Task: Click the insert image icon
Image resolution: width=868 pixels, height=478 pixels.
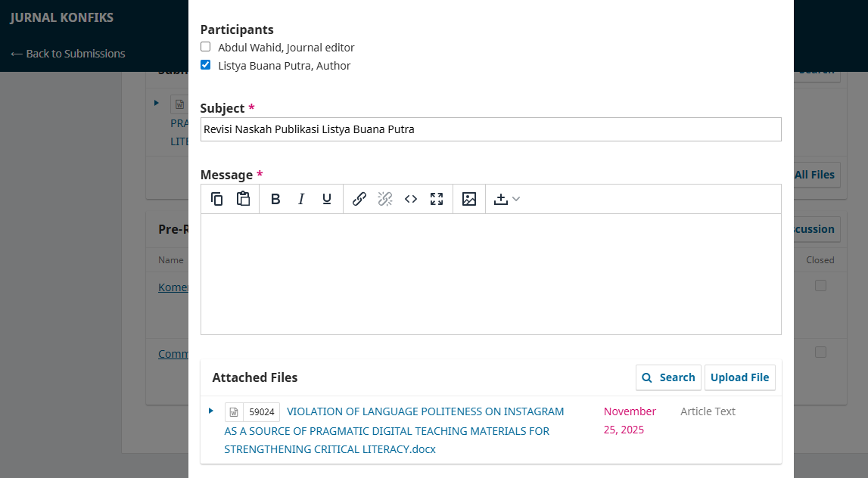Action: tap(469, 199)
